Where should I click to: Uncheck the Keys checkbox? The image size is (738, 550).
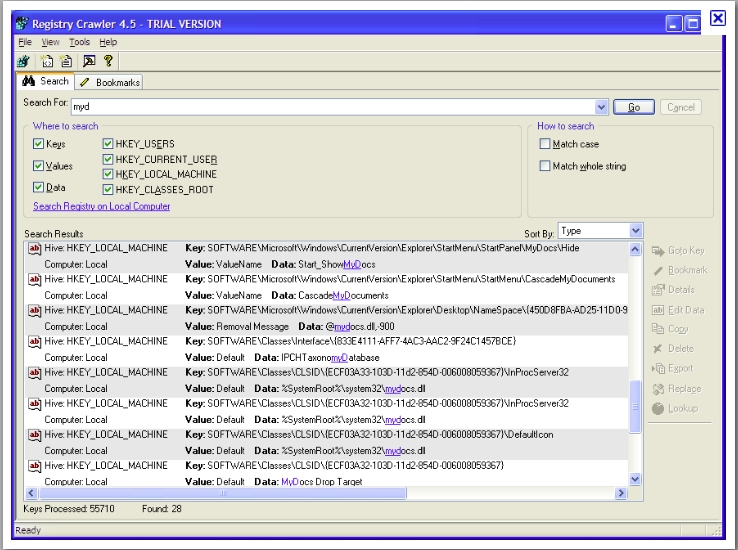[39, 145]
